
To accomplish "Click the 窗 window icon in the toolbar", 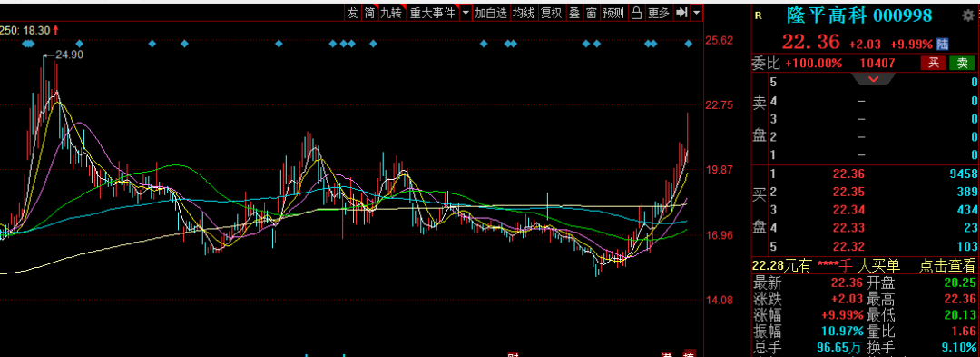I will pos(591,13).
